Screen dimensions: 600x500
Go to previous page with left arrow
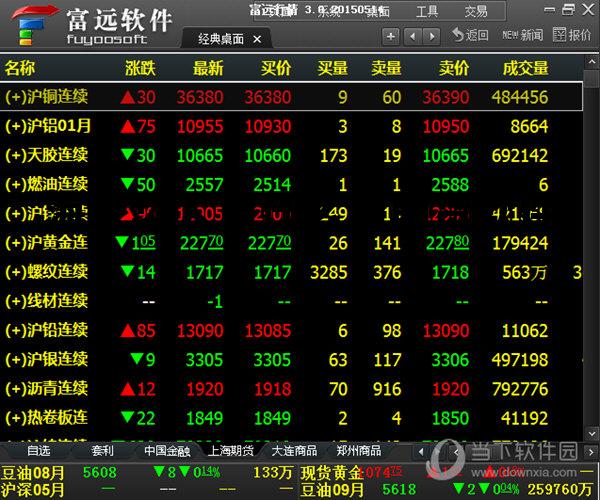click(412, 36)
